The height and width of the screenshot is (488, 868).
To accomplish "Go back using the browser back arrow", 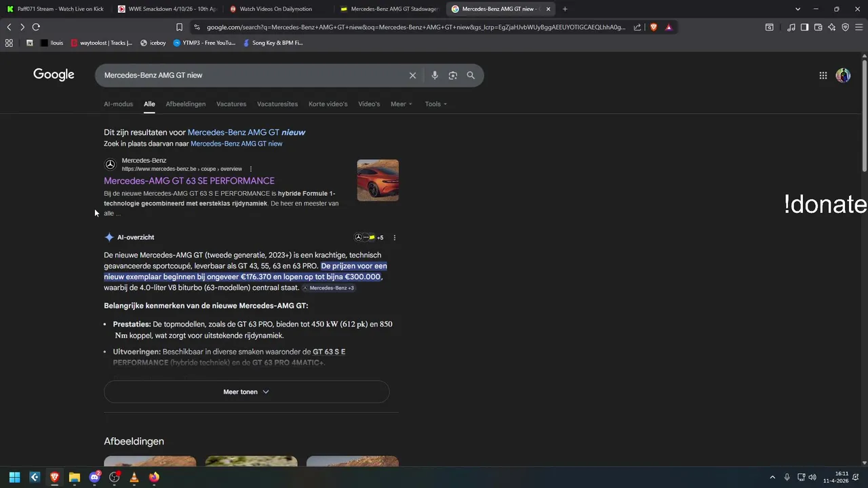I will pos(9,27).
